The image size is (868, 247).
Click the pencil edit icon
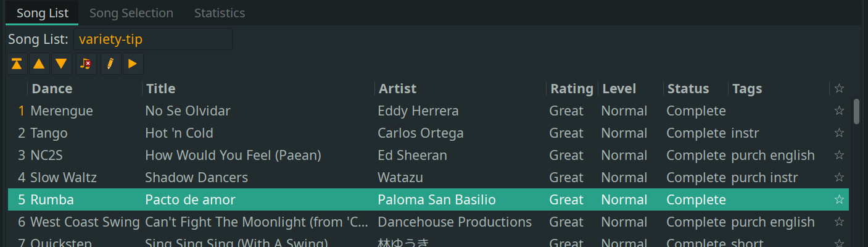110,64
